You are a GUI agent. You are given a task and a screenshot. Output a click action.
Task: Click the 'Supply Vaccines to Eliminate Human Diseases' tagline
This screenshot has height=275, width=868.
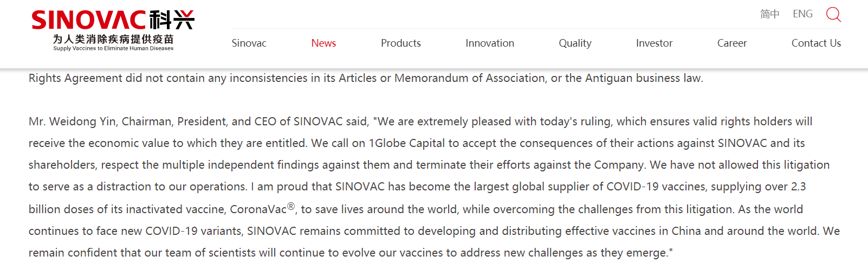[x=113, y=48]
